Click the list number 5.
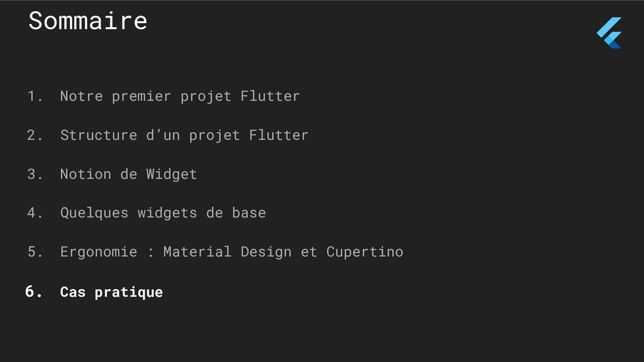 coord(35,251)
